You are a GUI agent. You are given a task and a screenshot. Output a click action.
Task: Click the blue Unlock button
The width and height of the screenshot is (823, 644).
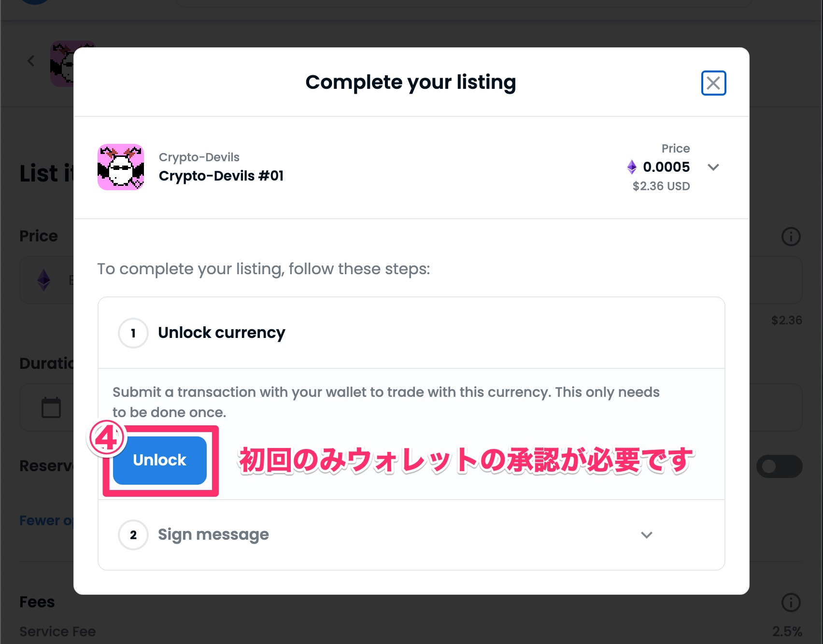(160, 460)
